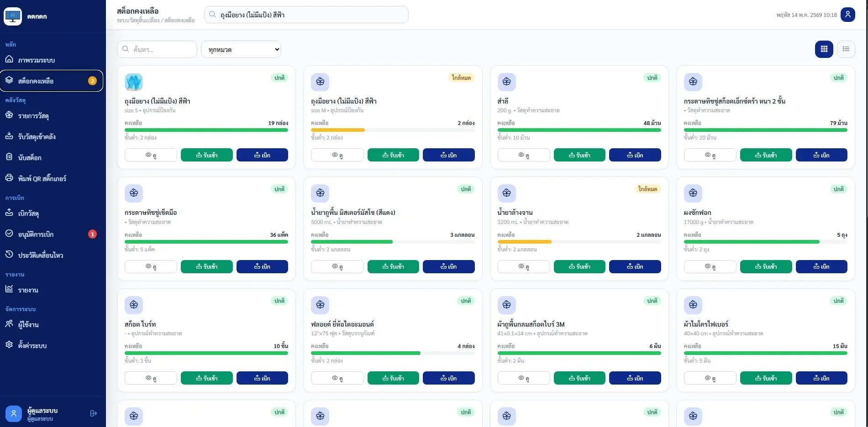Screen dimensions: 868x427
Task: Switch to list view
Action: 846,49
